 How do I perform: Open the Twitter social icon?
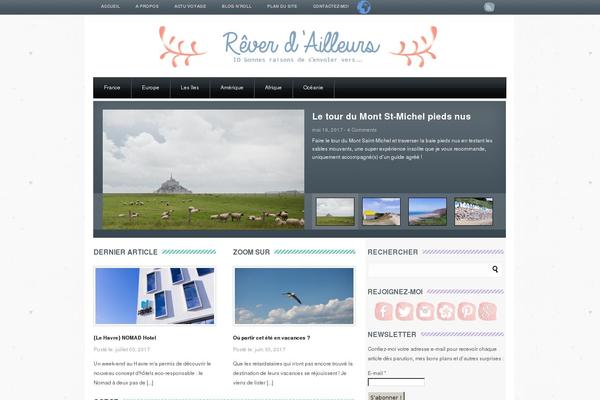404,311
